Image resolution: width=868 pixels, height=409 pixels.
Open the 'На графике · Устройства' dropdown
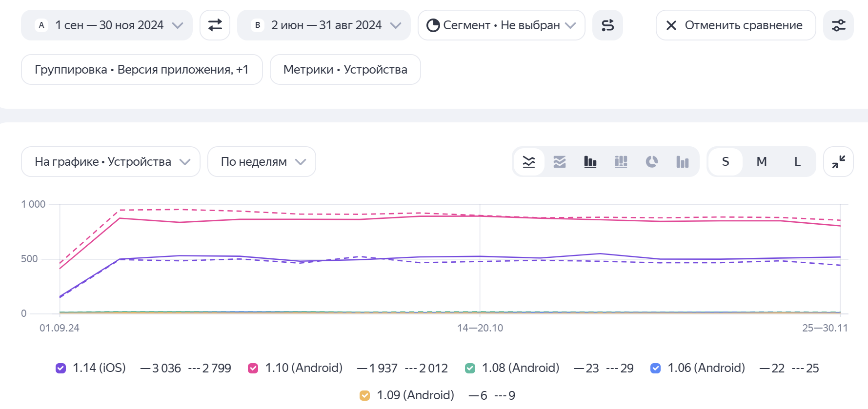click(111, 162)
